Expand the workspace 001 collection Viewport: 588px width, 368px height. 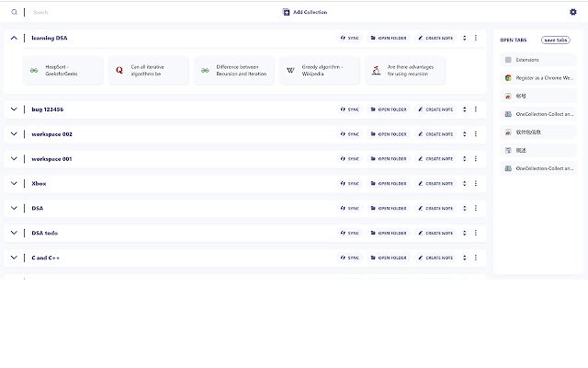click(x=14, y=159)
